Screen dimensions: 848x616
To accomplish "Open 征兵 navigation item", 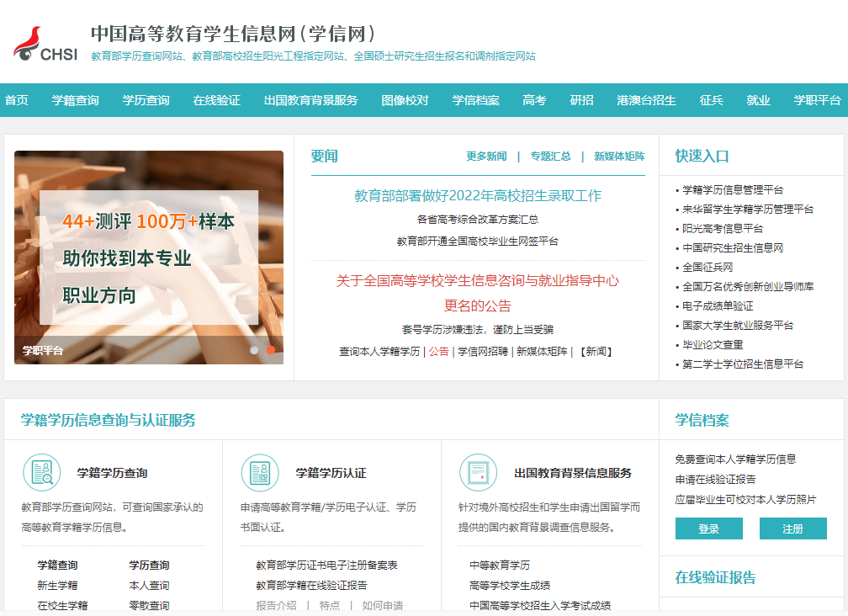I will pyautogui.click(x=711, y=101).
